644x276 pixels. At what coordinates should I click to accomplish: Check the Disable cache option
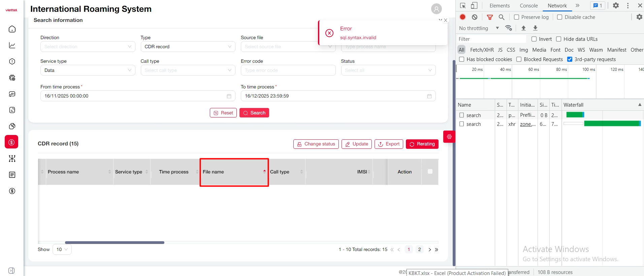click(559, 17)
